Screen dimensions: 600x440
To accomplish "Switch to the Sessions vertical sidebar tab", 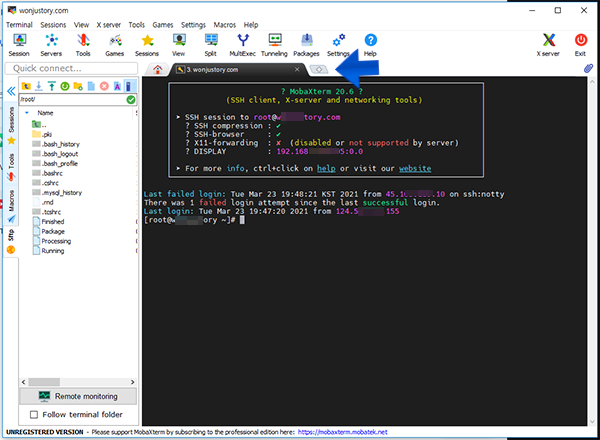I will pyautogui.click(x=11, y=125).
